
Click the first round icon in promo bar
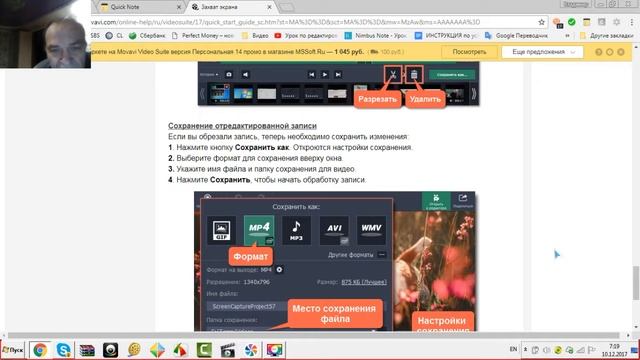pyautogui.click(x=598, y=52)
